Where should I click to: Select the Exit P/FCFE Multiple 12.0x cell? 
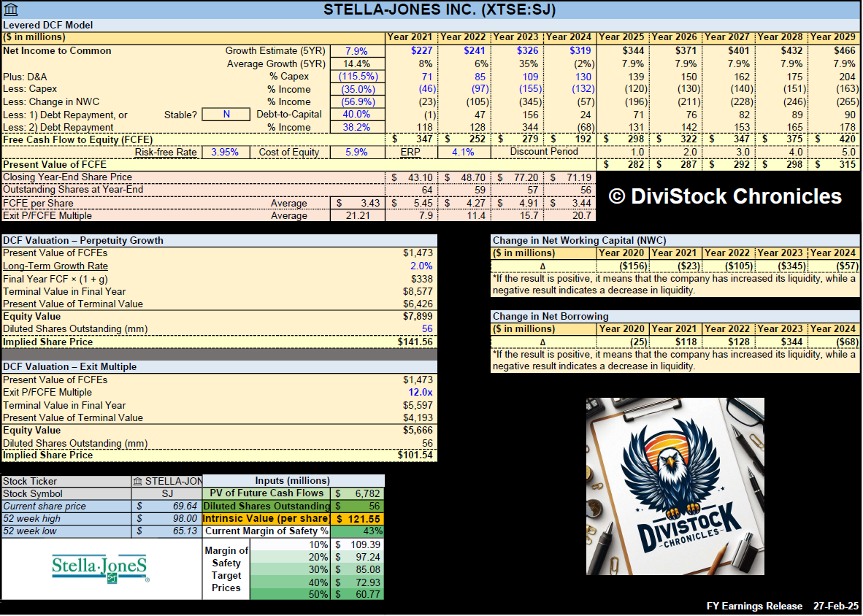[x=420, y=392]
